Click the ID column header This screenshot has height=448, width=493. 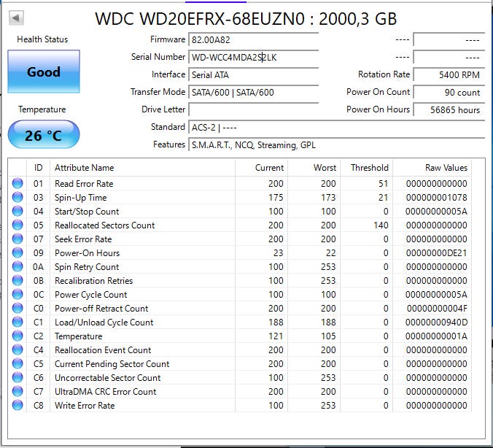(39, 168)
